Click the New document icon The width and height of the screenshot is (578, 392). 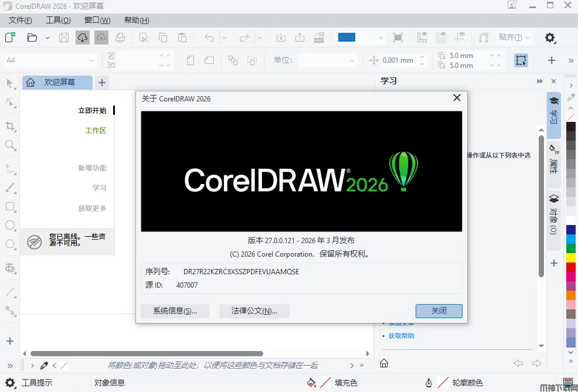(10, 38)
